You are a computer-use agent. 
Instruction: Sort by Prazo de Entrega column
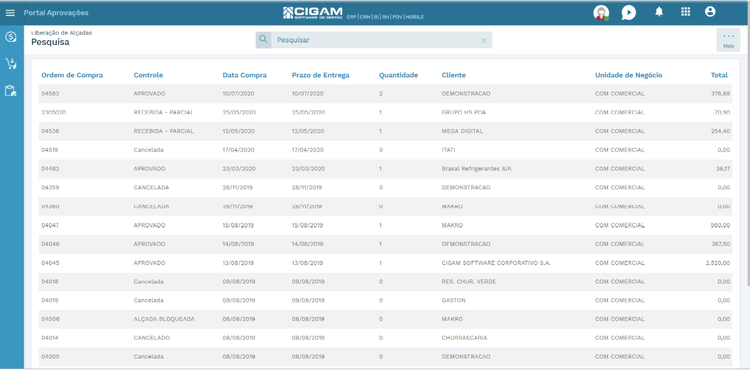click(320, 75)
